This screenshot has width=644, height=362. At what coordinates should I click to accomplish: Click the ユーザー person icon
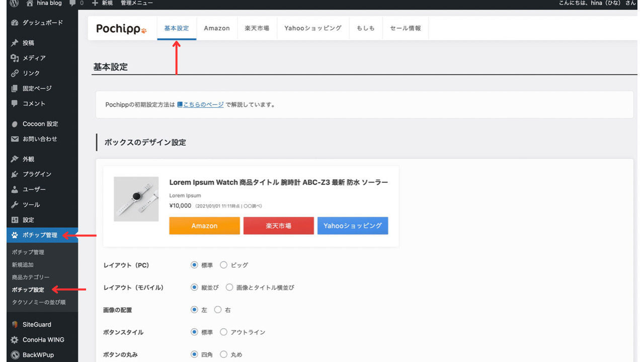[15, 190]
